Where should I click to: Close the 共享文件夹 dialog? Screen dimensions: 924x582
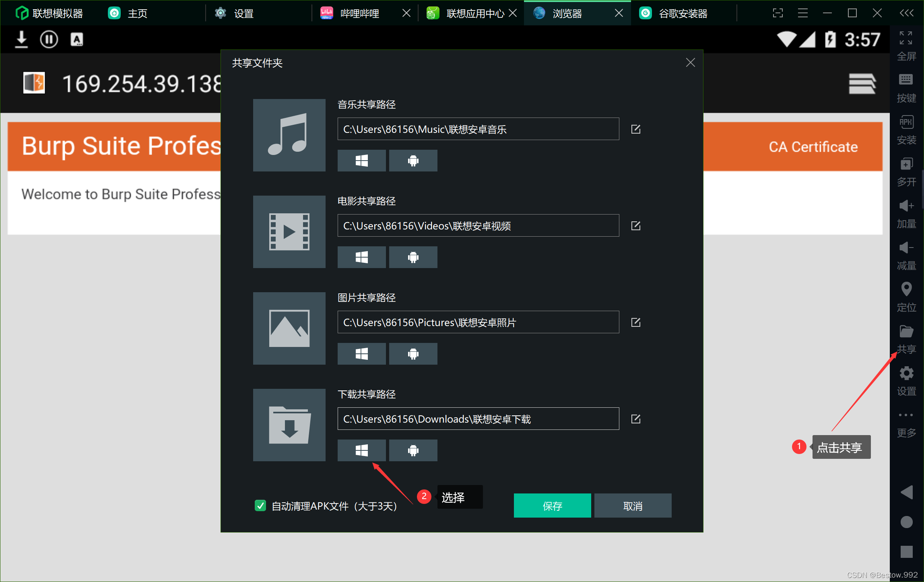coord(690,62)
